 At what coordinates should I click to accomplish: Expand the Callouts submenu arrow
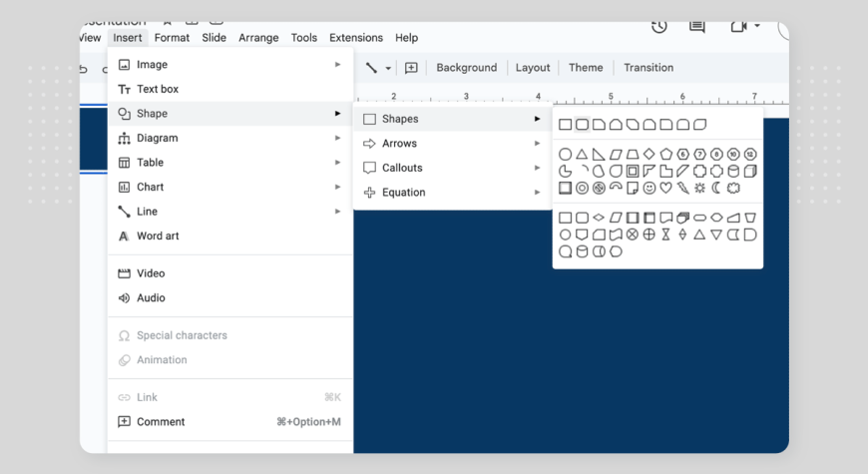537,168
